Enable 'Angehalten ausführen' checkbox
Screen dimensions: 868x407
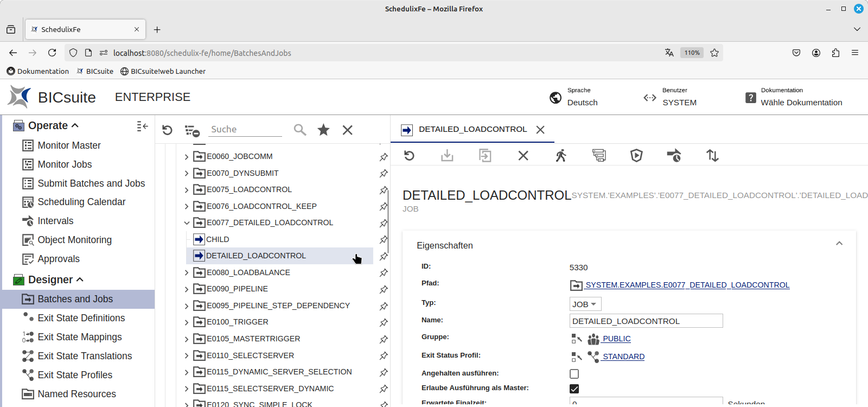coord(574,374)
